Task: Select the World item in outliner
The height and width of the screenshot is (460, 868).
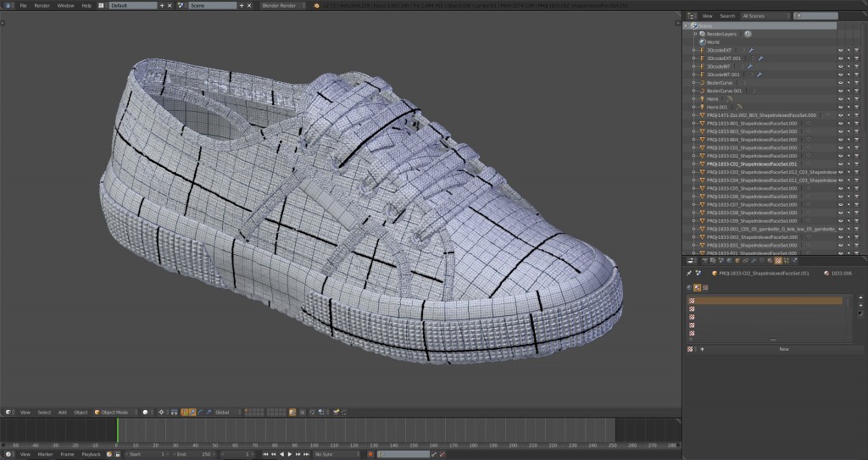Action: 713,42
